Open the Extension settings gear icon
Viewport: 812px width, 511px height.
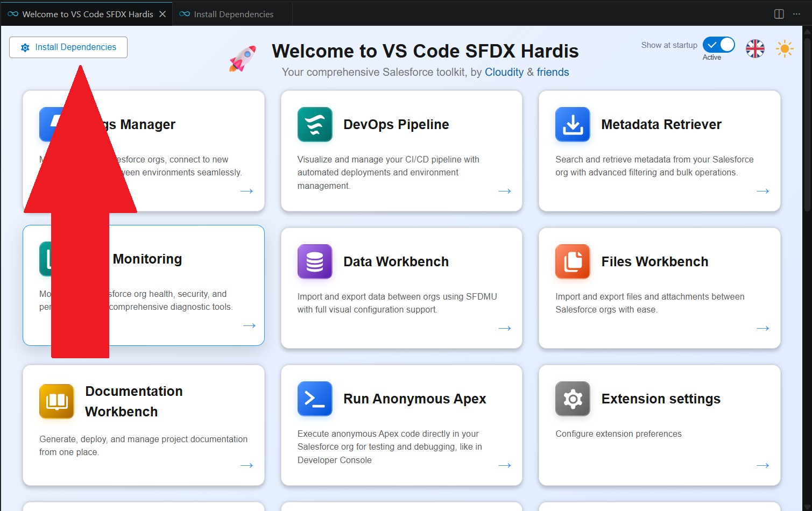[x=573, y=399]
